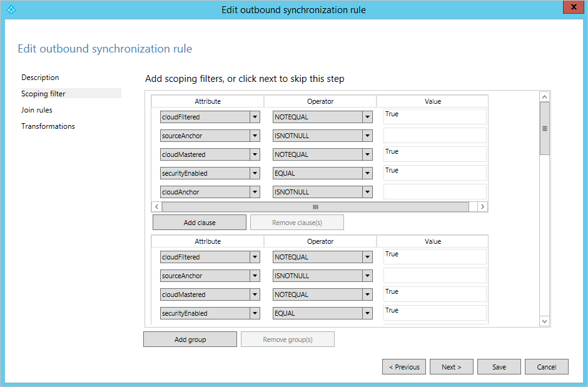Click scroll up arrow of vertical scrollbar
The height and width of the screenshot is (387, 588).
point(544,97)
